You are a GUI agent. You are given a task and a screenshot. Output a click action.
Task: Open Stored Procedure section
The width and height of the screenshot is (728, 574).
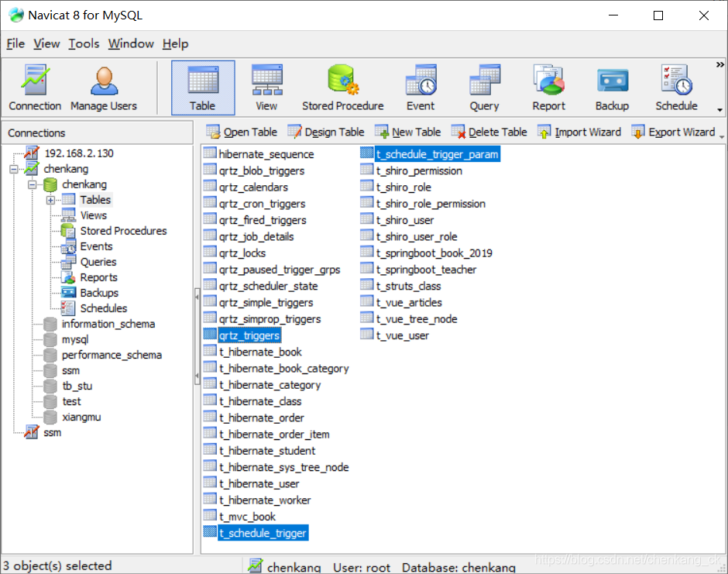click(x=342, y=88)
